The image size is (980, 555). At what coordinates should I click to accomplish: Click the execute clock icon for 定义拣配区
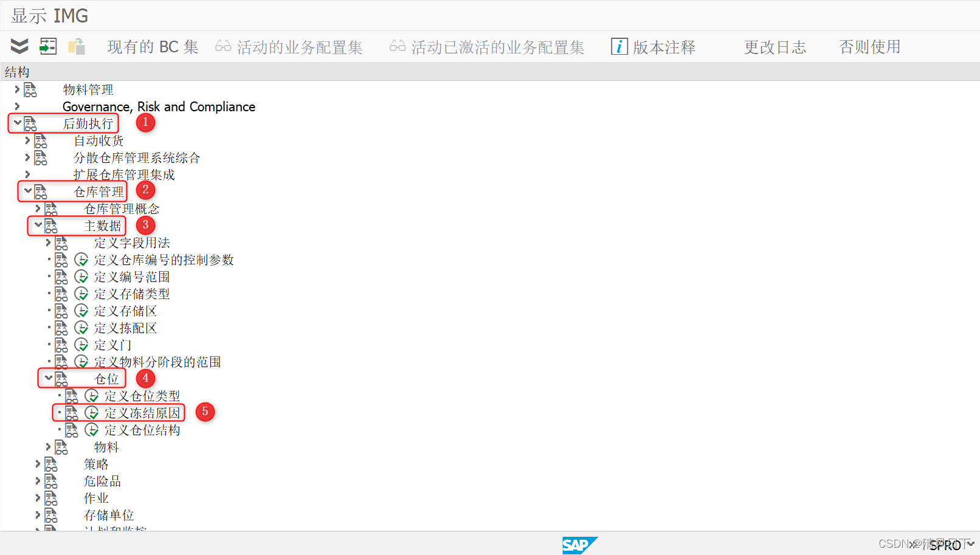pyautogui.click(x=81, y=328)
